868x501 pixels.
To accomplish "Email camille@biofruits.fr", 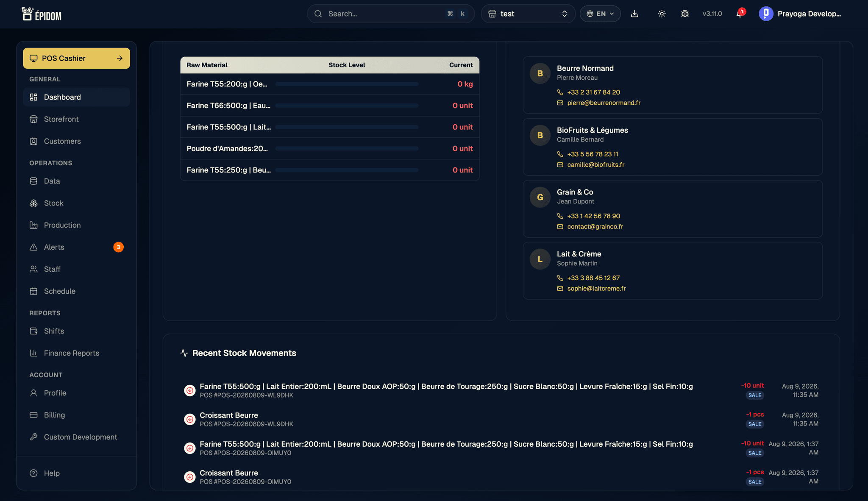I will point(595,164).
